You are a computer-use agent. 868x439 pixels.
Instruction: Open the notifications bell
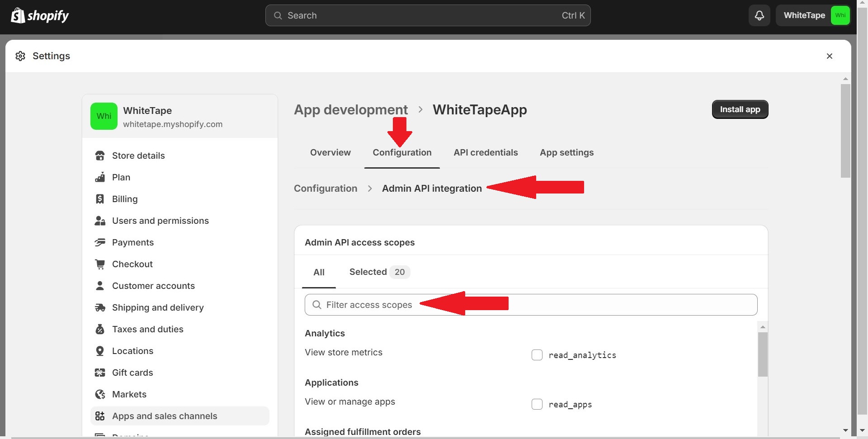click(759, 15)
